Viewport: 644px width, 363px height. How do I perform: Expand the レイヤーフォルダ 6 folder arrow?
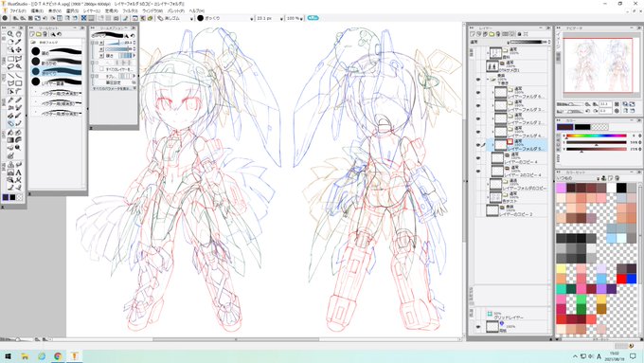[492, 93]
